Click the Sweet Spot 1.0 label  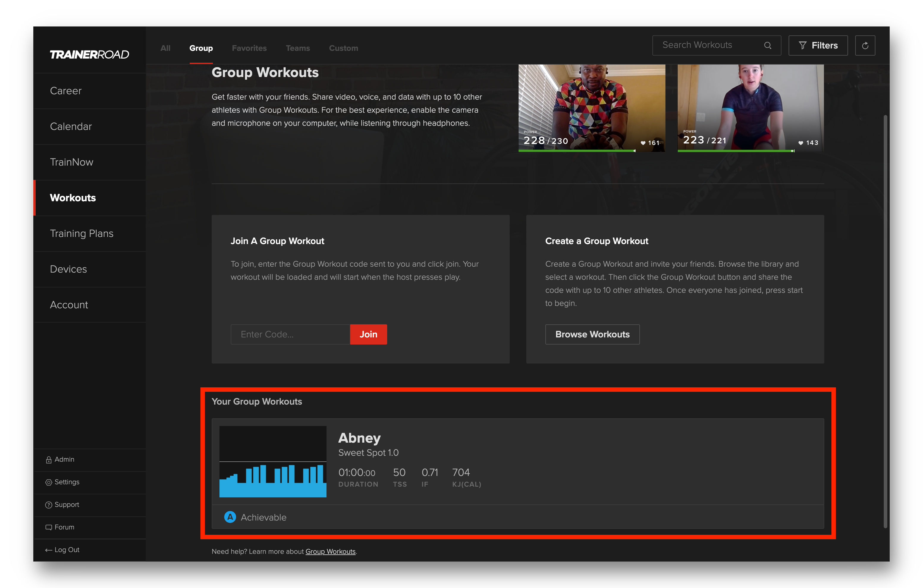coord(368,453)
